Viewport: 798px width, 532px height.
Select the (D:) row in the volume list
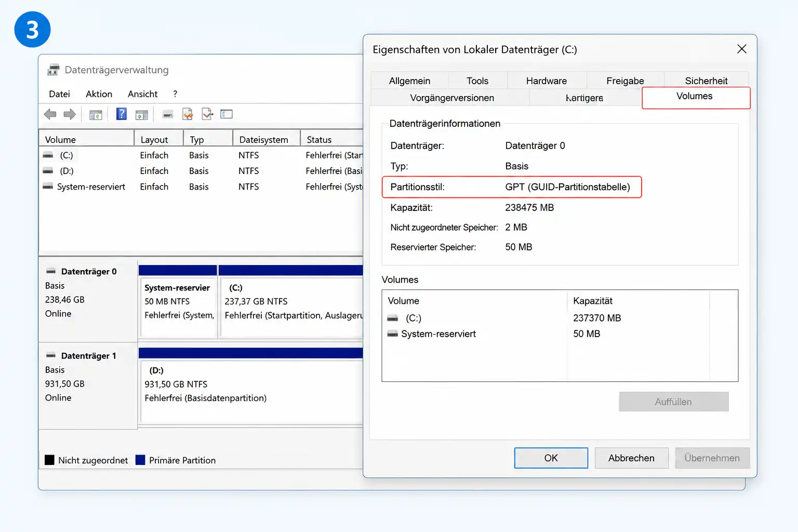[202, 170]
